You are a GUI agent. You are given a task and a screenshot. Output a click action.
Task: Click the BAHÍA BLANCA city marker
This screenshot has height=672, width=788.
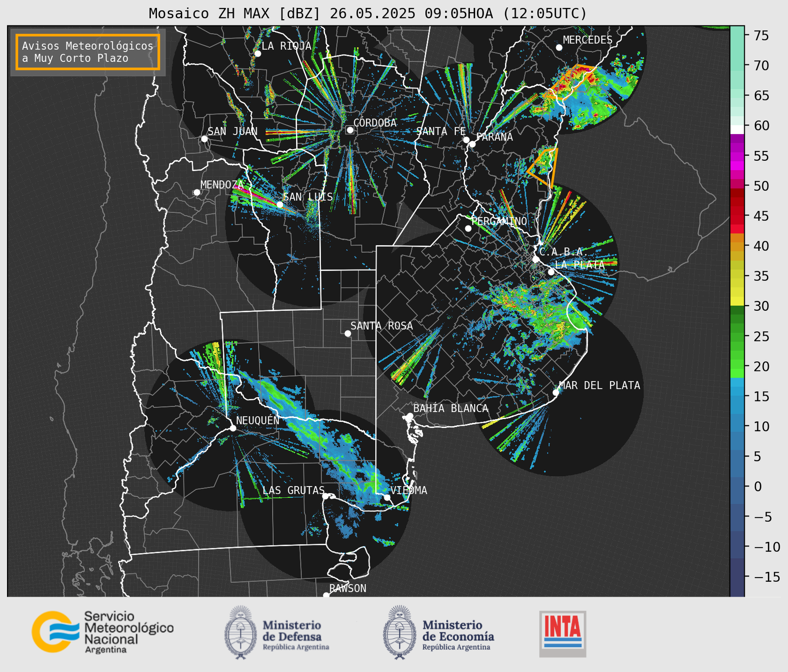[410, 416]
